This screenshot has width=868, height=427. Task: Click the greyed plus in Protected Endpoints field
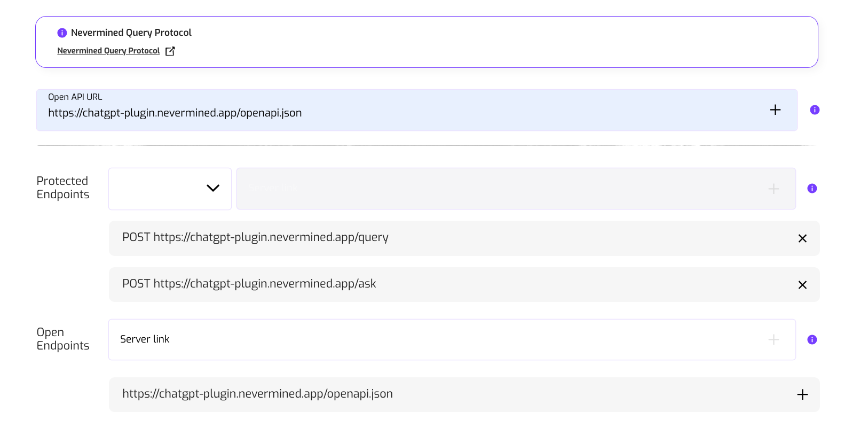[773, 189]
